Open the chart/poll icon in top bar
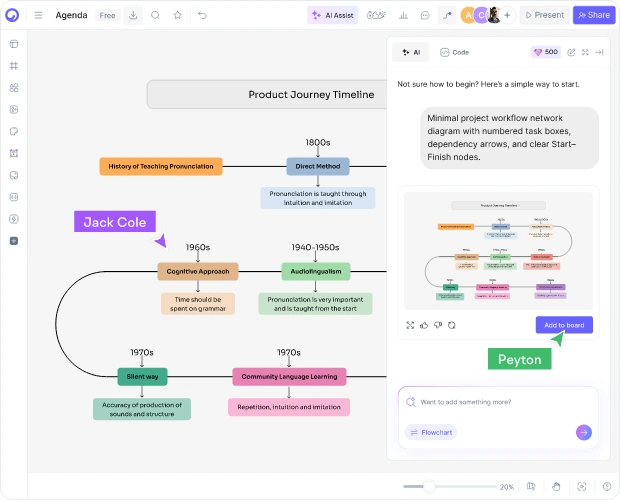 [403, 15]
